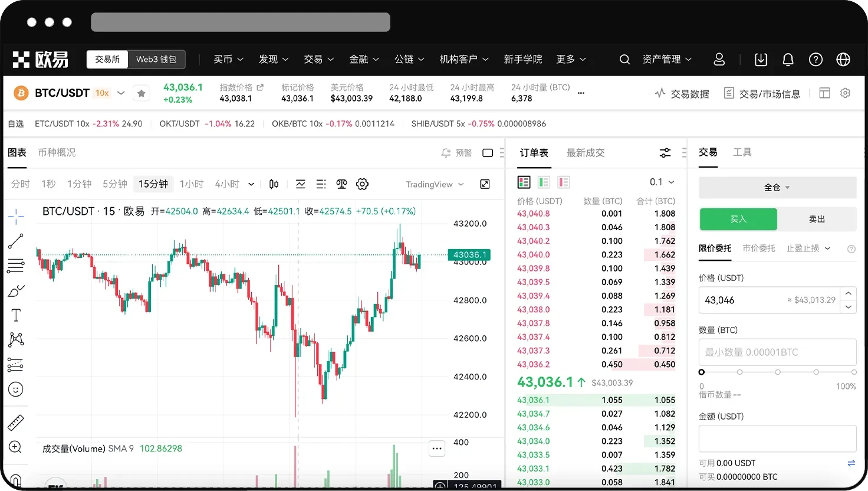Expand more time intervals chevron

click(251, 184)
